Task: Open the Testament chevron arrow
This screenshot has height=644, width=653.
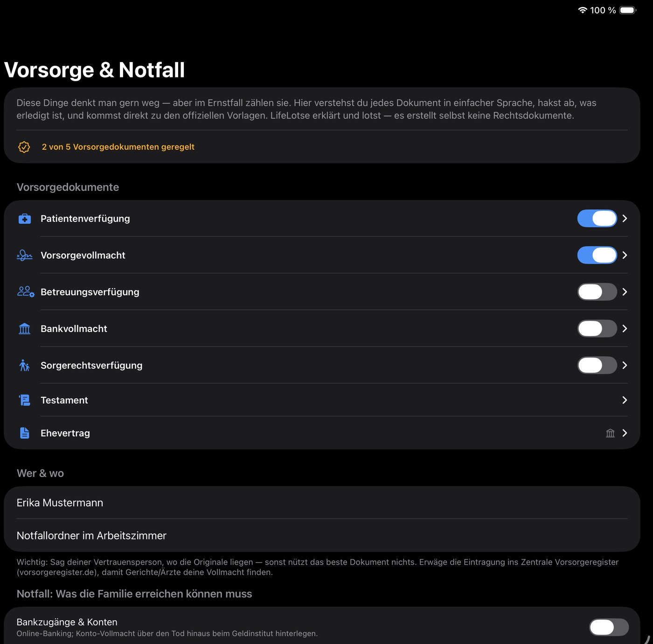Action: (x=625, y=400)
